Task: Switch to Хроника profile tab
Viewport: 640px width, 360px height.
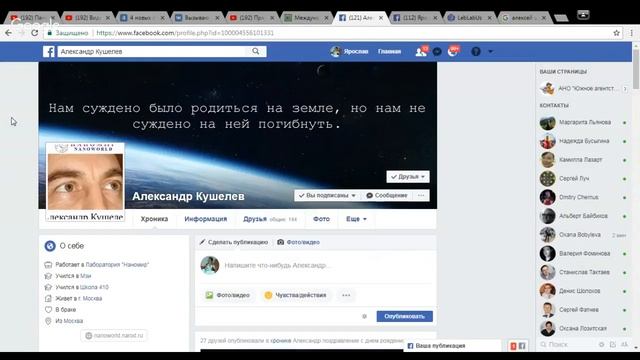Action: 154,219
